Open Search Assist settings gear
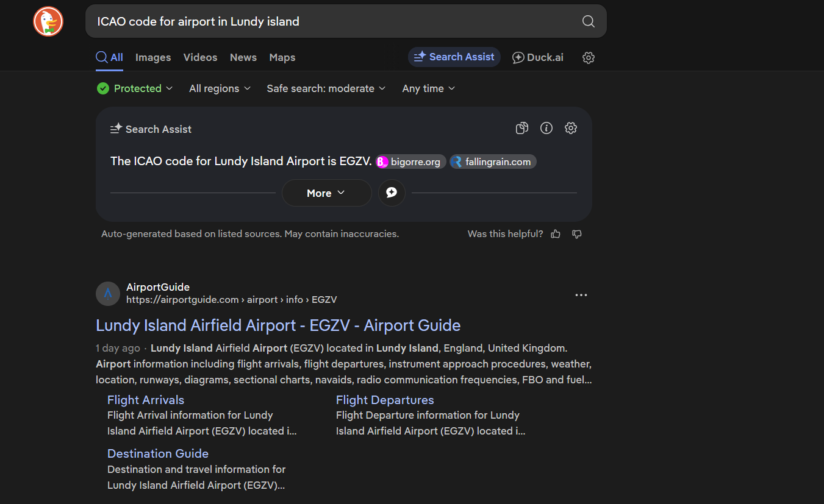 [571, 129]
